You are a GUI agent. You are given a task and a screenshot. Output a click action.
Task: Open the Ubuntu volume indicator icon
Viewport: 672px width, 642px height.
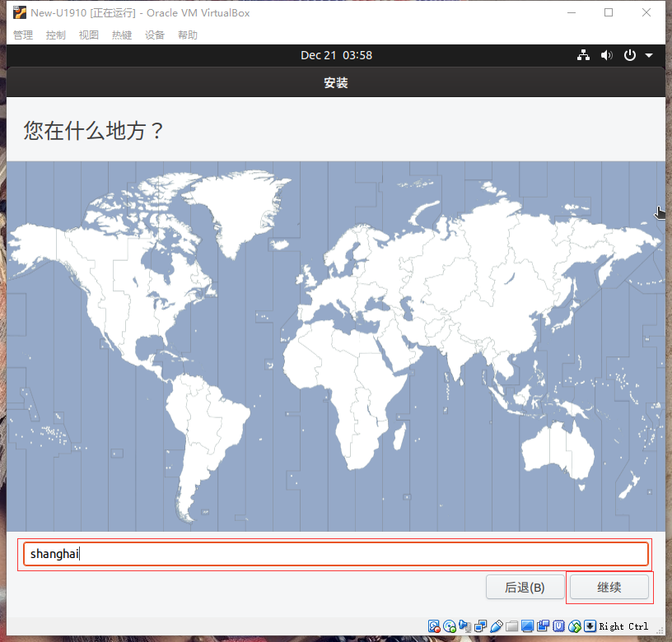click(x=606, y=55)
